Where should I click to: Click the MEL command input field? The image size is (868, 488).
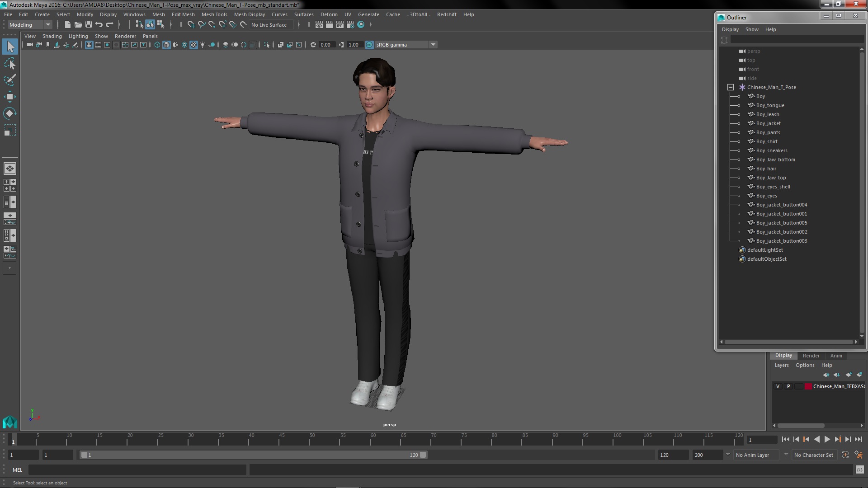coord(137,470)
